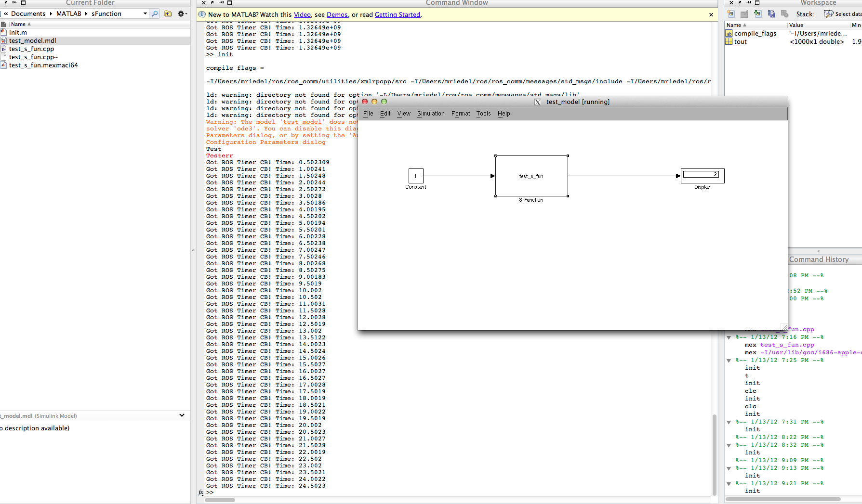This screenshot has height=504, width=862.
Task: Click the Save workspace icon
Action: pos(771,14)
